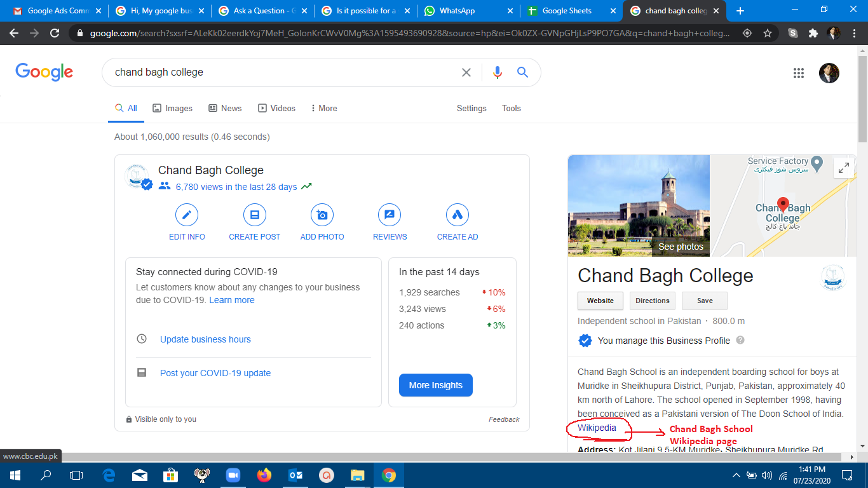This screenshot has height=488, width=868.
Task: Click the Learn more link
Action: click(x=232, y=300)
